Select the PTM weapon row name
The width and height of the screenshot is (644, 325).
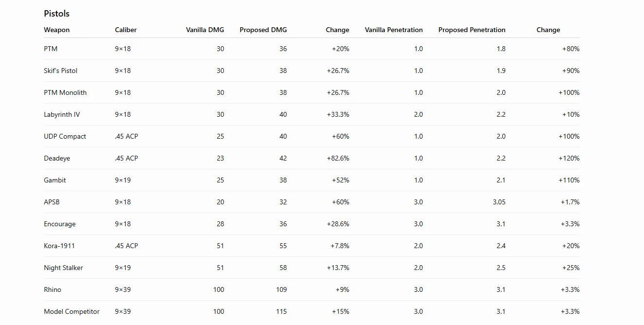tap(51, 49)
